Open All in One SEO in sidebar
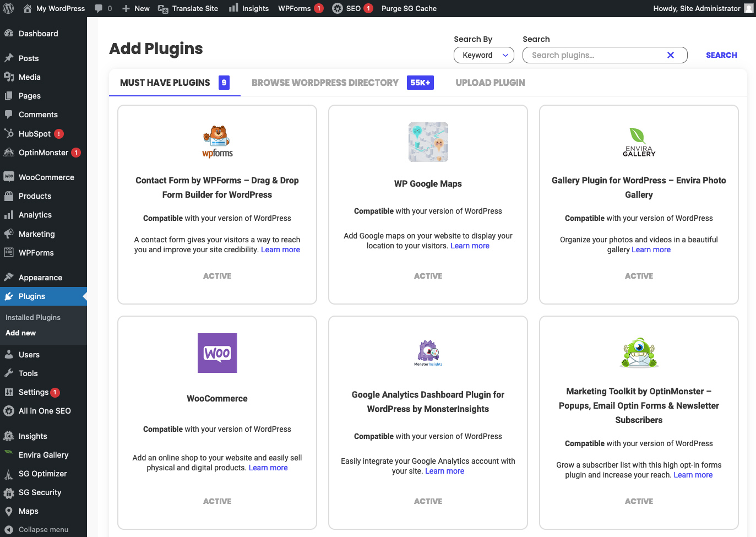 [43, 411]
